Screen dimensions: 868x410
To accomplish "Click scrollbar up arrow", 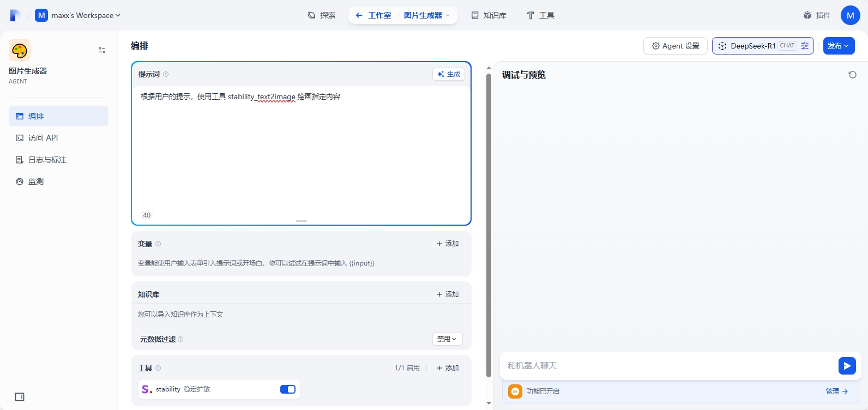I will pyautogui.click(x=489, y=68).
